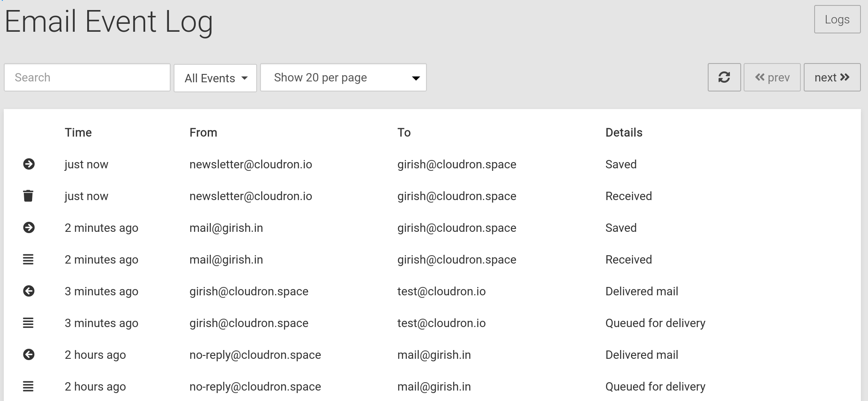Click the Details column header
This screenshot has width=868, height=401.
pos(624,132)
